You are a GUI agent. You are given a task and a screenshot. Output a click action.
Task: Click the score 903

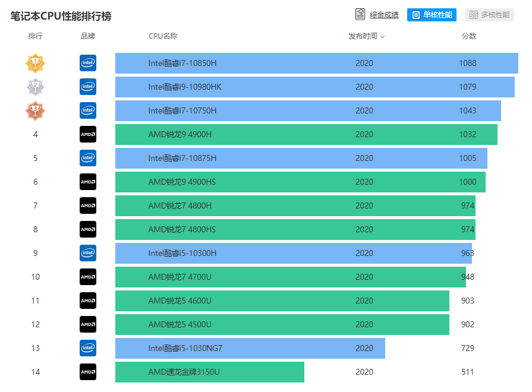click(x=468, y=301)
